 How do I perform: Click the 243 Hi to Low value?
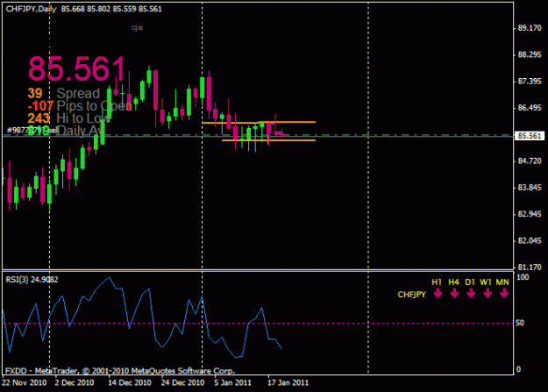click(x=39, y=118)
